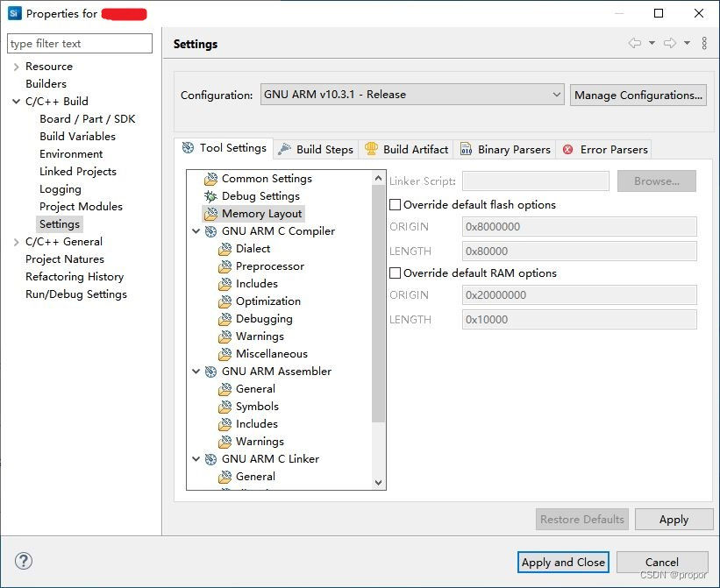Enable Override default flash options
Screen dimensions: 720x588
pos(396,204)
